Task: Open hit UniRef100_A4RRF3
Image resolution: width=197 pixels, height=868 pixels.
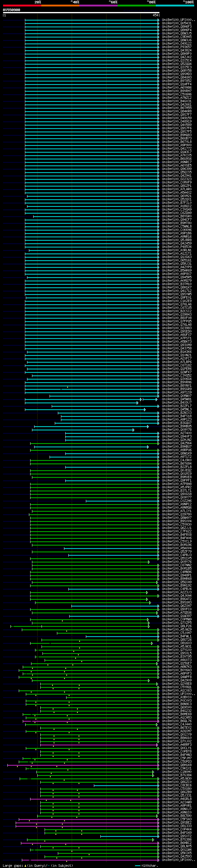Action: click(x=177, y=745)
